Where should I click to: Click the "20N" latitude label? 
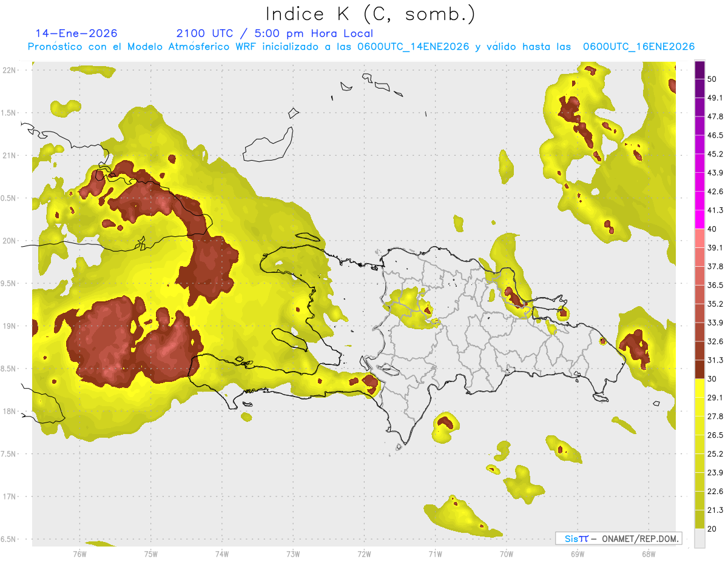coord(9,241)
